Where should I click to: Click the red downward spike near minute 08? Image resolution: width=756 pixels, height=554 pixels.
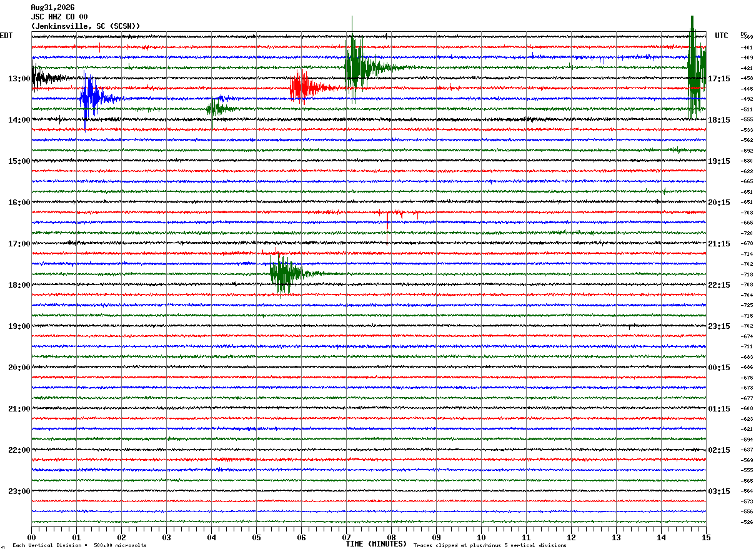click(x=387, y=221)
